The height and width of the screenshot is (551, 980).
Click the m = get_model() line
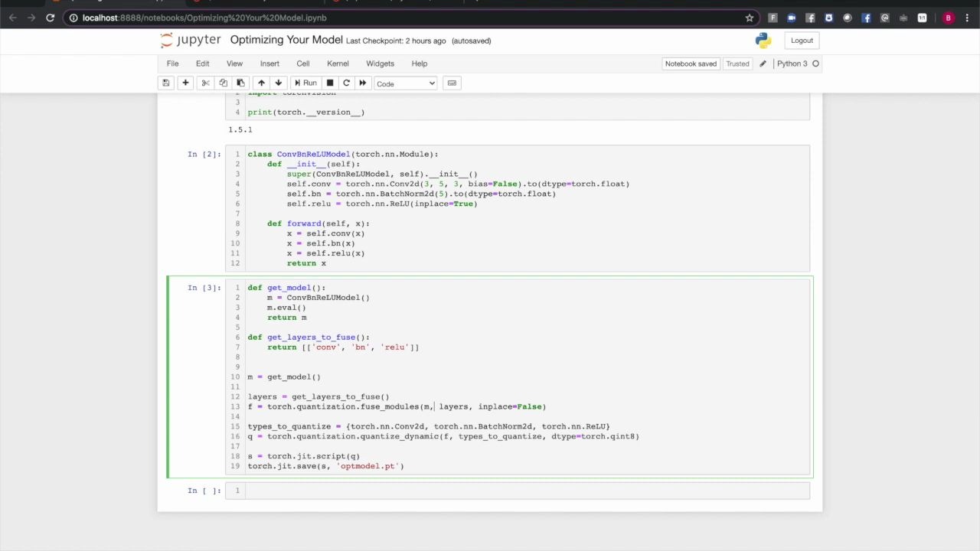point(284,377)
